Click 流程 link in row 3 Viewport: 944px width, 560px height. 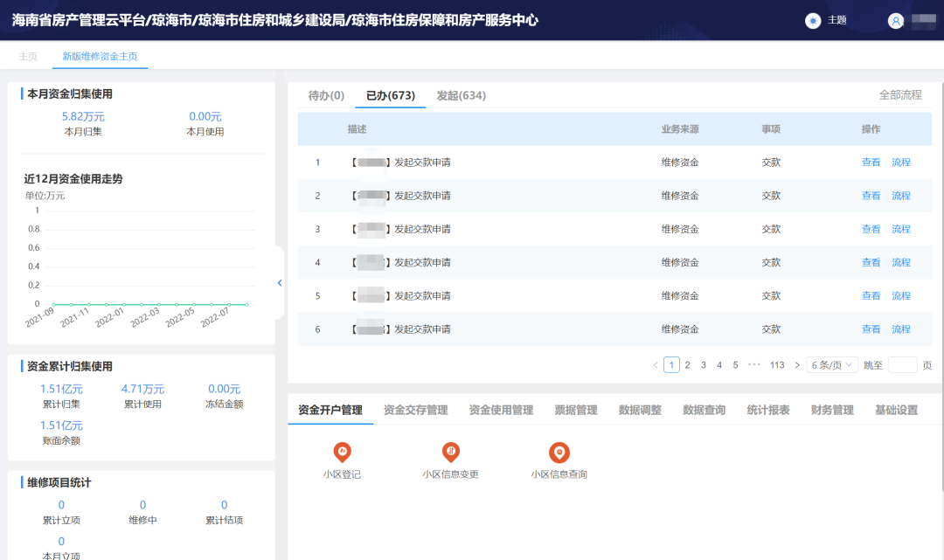click(900, 229)
